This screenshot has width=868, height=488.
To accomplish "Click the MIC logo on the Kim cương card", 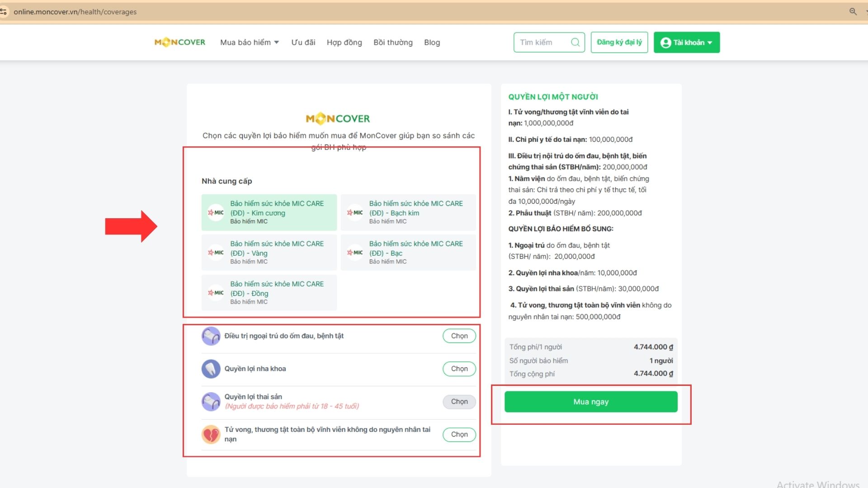I will click(216, 212).
